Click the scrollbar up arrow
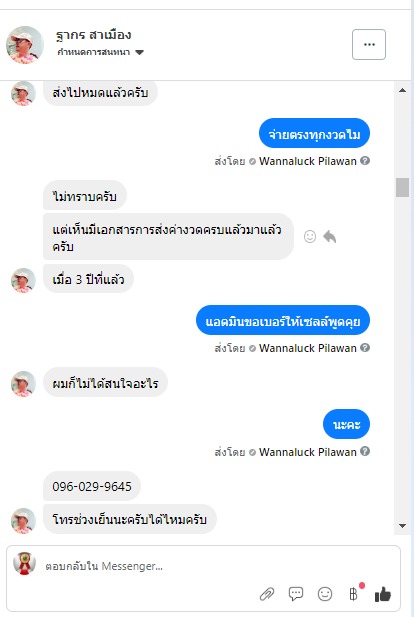Screen dimensions: 414x617 click(402, 90)
